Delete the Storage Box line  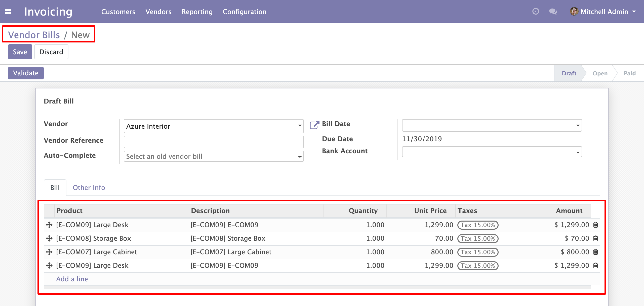pyautogui.click(x=595, y=238)
